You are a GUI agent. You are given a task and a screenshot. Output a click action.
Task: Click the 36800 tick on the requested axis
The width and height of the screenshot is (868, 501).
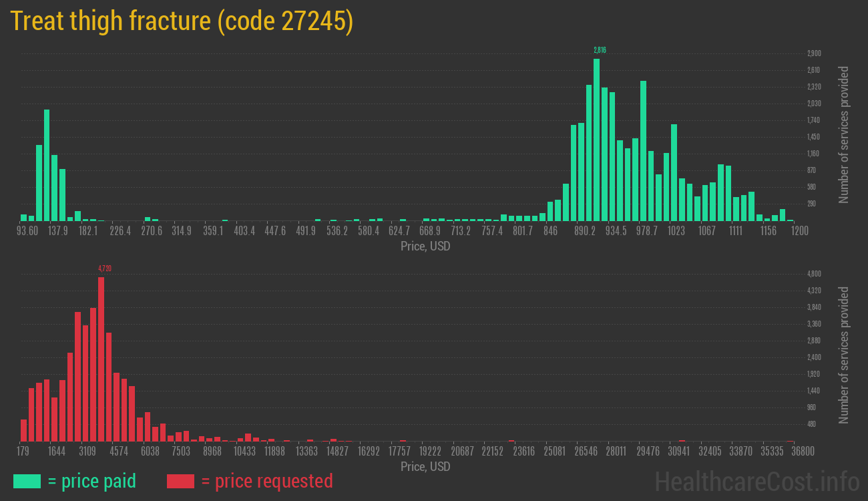[x=802, y=452]
